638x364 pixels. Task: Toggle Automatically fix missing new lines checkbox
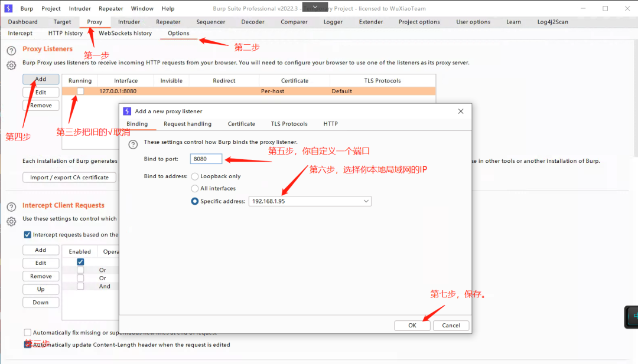coord(27,333)
